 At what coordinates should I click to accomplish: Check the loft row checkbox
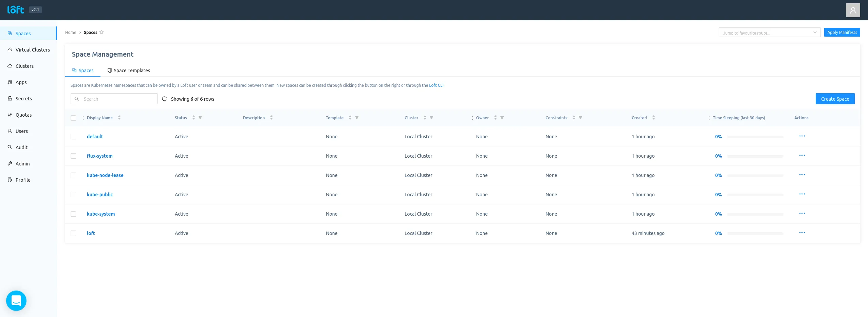73,233
